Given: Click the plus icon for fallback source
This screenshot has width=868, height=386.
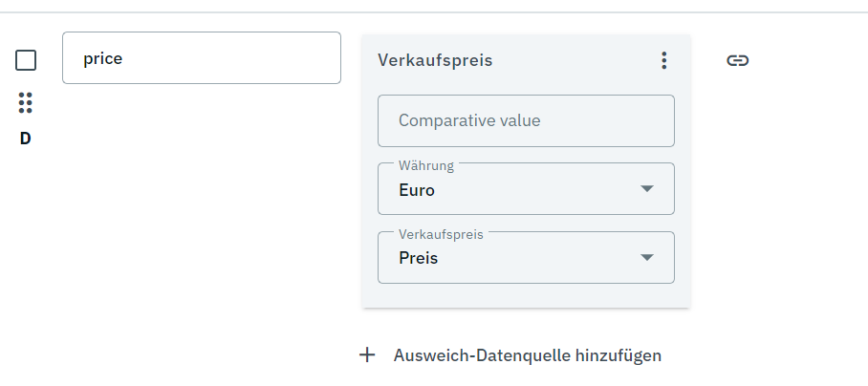Looking at the screenshot, I should [367, 355].
